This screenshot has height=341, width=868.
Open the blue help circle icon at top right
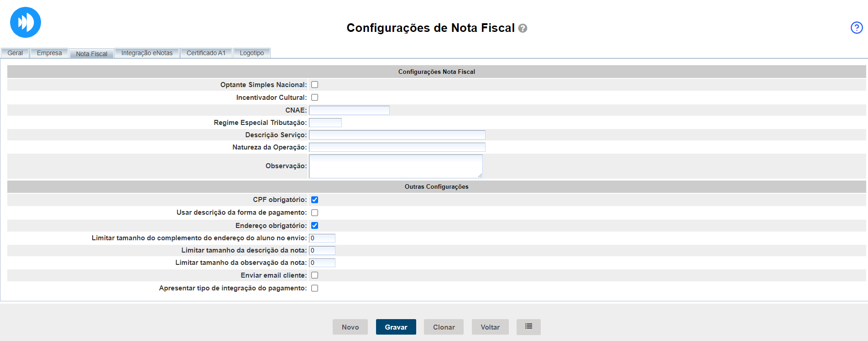pos(857,28)
